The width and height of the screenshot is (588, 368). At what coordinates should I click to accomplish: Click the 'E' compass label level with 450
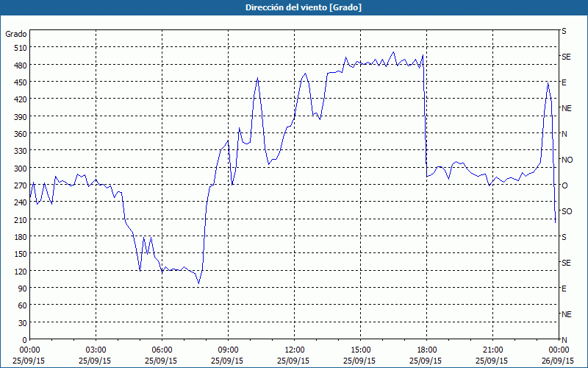pos(564,82)
